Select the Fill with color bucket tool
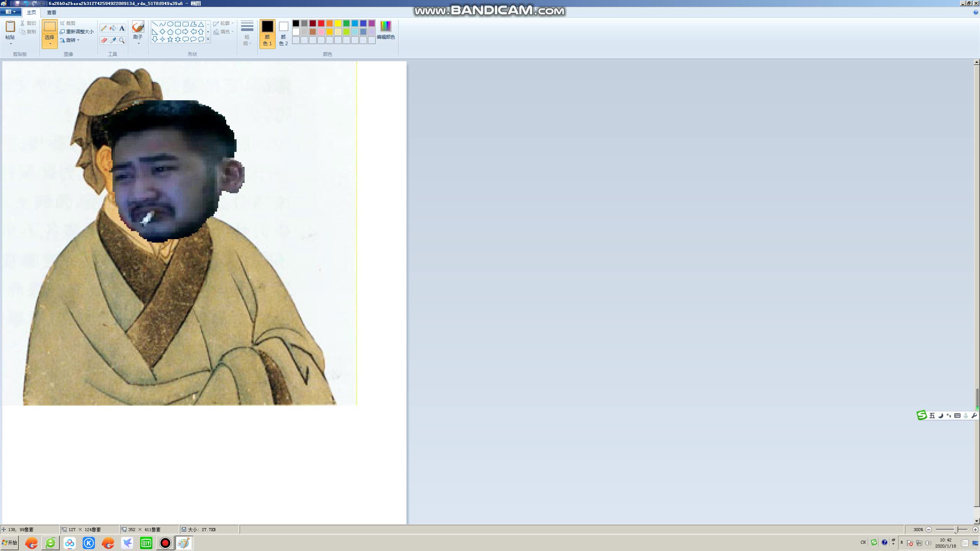This screenshot has width=980, height=551. (x=113, y=28)
